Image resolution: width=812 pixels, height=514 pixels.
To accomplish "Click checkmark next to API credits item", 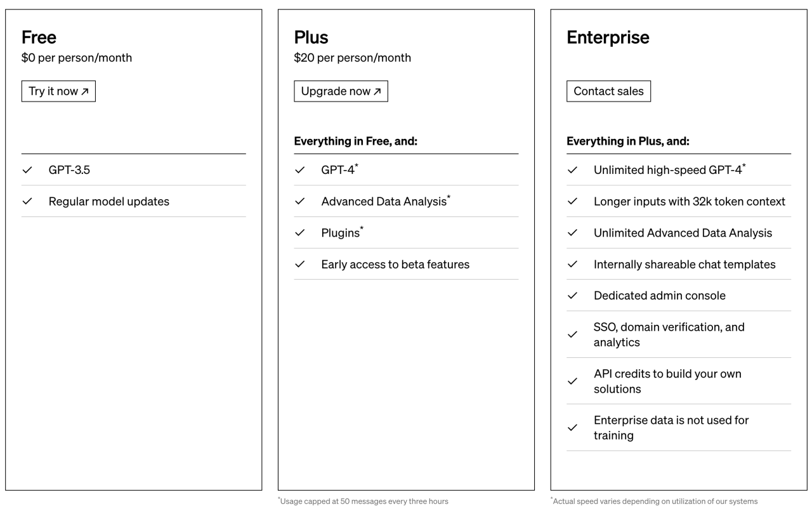I will click(572, 381).
